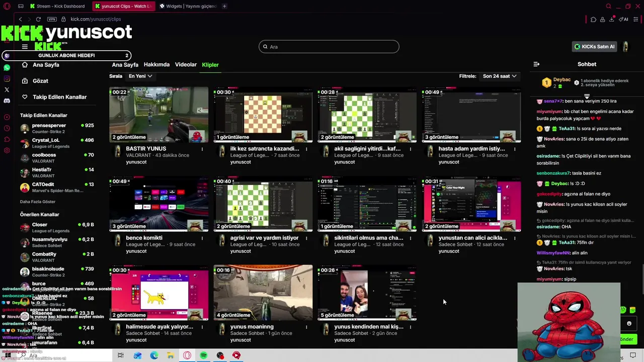Open the user profile avatar next to KICKs

(625, 47)
